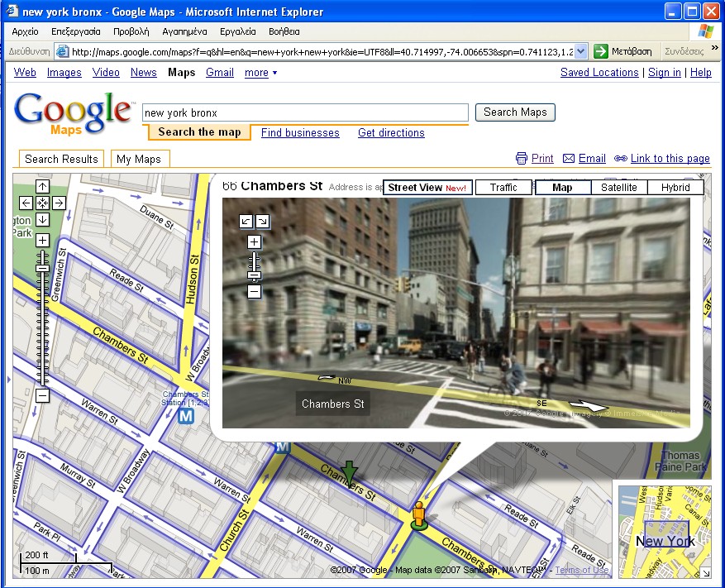Toggle the Street View layer on

tap(427, 188)
